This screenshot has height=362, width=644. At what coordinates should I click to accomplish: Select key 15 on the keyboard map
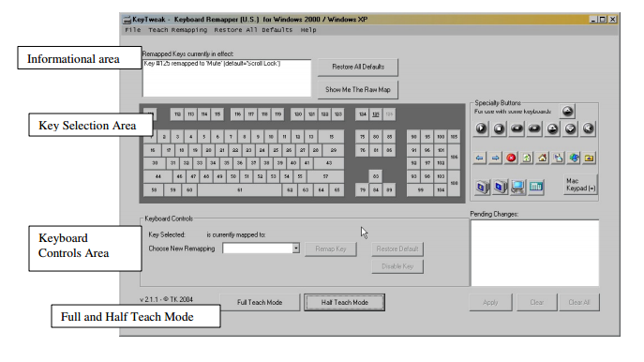(331, 137)
